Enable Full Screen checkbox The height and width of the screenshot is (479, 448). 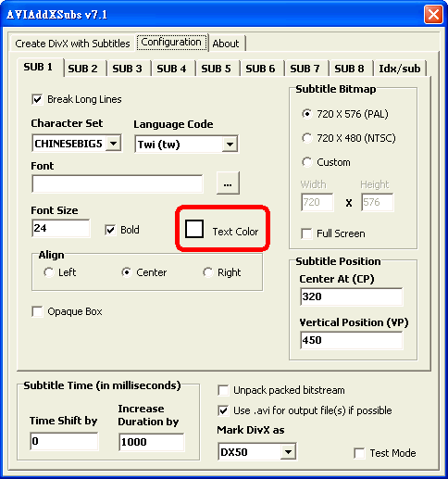(306, 233)
